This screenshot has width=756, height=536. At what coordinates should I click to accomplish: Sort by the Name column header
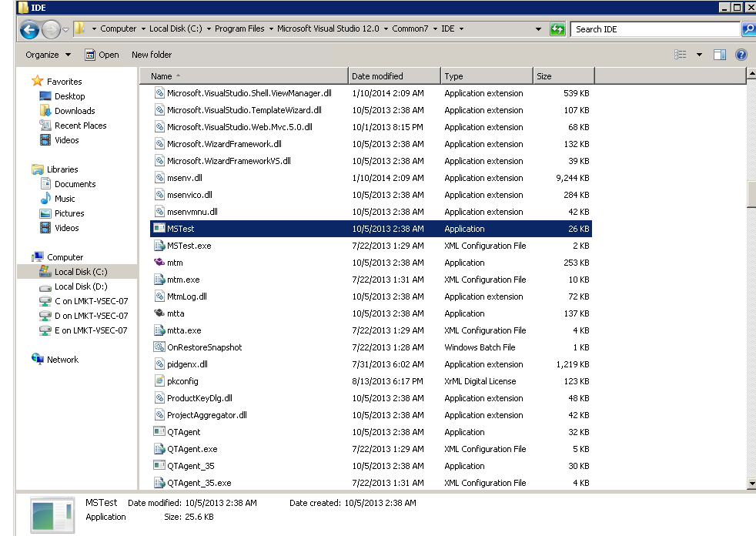click(x=244, y=76)
